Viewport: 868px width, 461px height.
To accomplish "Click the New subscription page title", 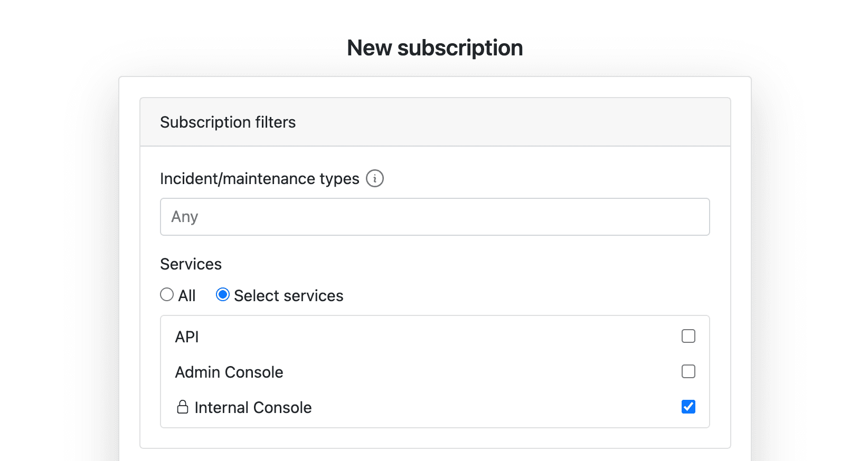I will coord(434,47).
